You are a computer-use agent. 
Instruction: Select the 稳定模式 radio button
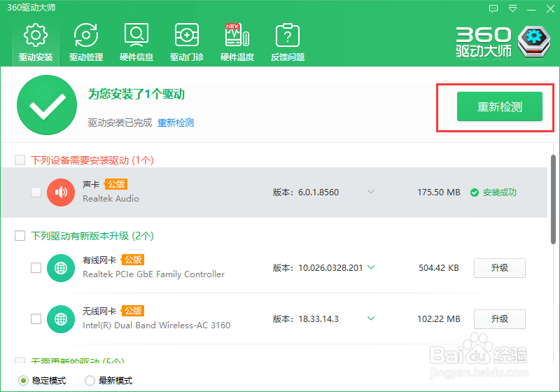point(23,381)
